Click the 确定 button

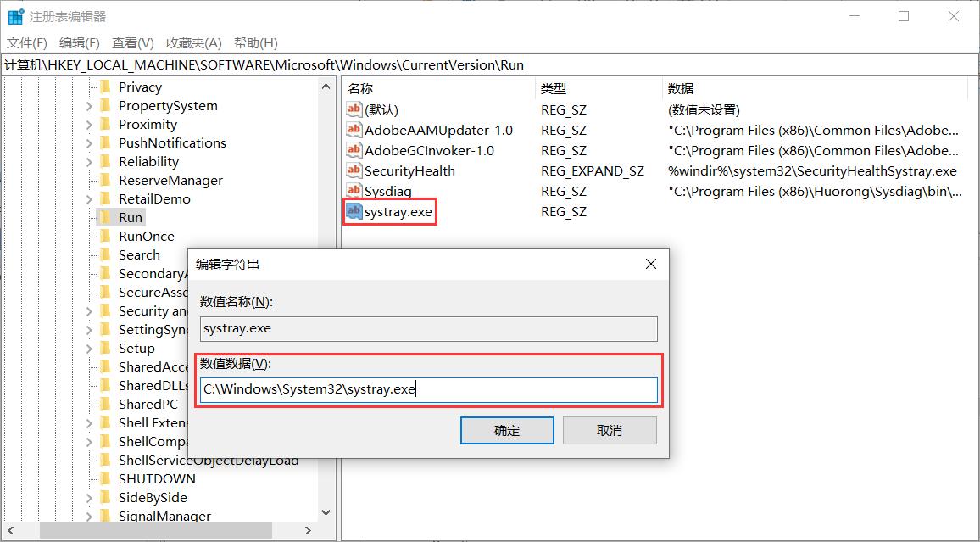[x=506, y=430]
